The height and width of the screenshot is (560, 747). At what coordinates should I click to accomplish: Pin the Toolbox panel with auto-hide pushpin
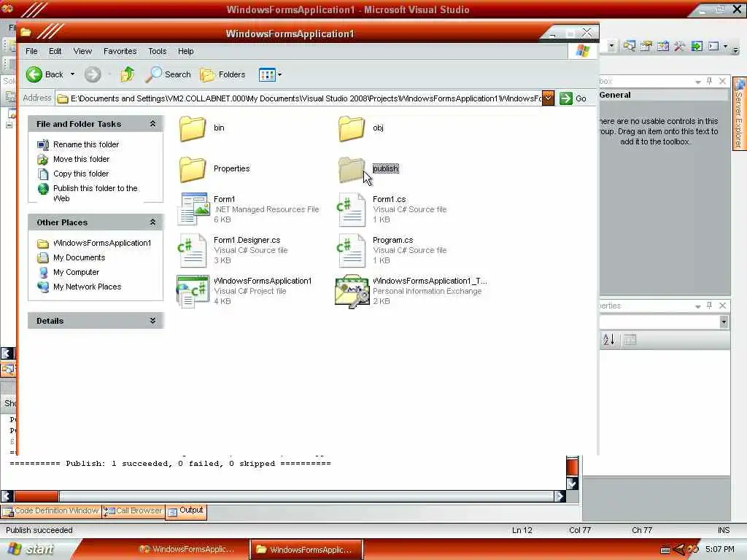coord(709,81)
